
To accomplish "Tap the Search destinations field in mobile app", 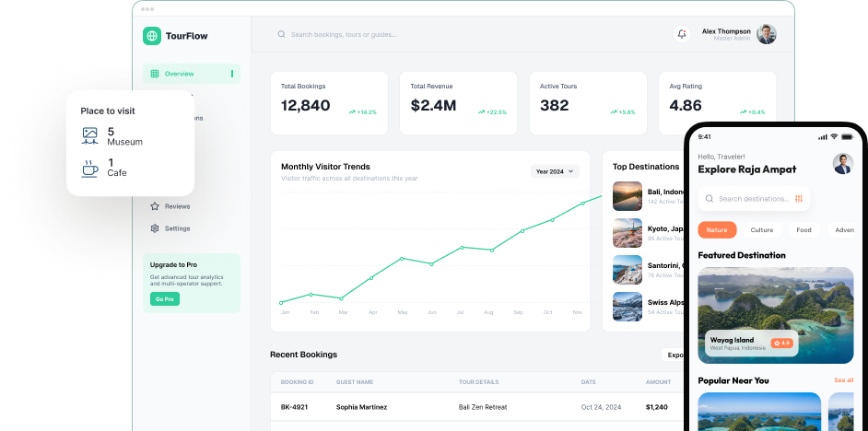I will pos(754,199).
